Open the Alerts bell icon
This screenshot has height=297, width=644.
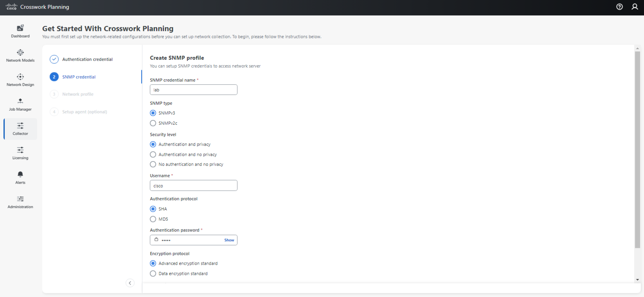20,174
